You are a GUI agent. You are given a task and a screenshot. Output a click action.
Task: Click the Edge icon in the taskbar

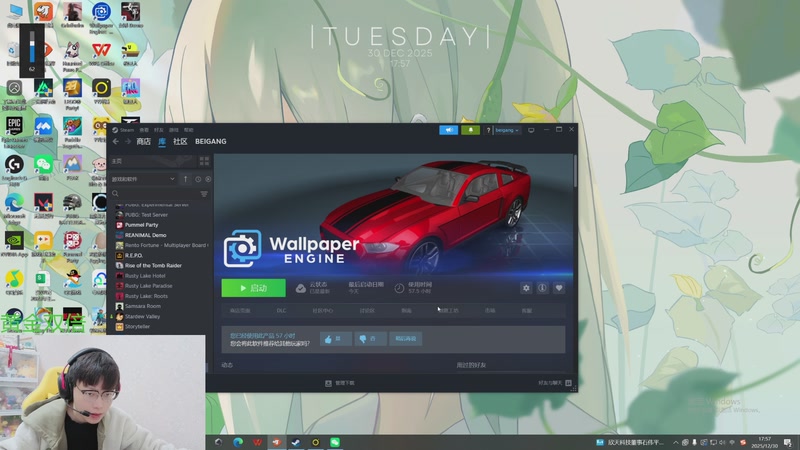point(238,442)
